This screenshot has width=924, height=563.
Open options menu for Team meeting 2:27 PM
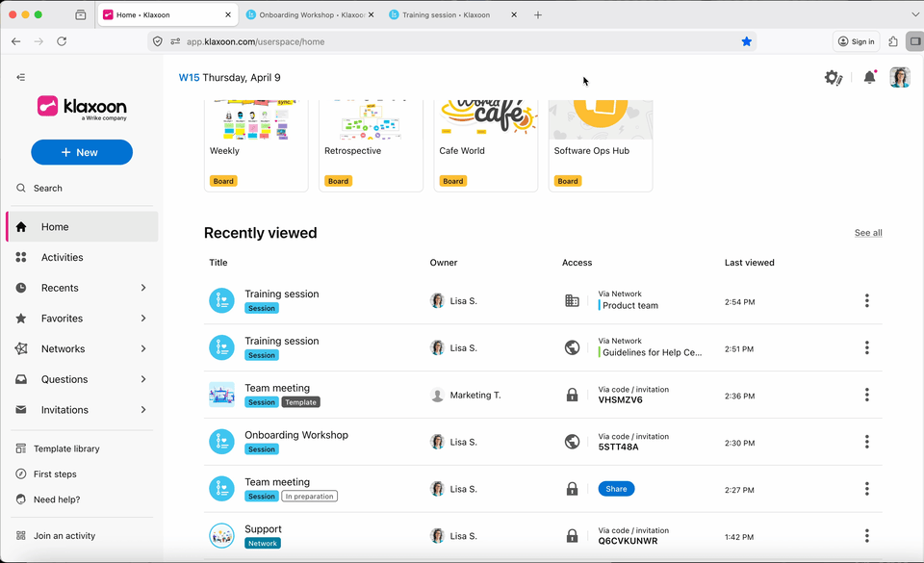pyautogui.click(x=867, y=489)
